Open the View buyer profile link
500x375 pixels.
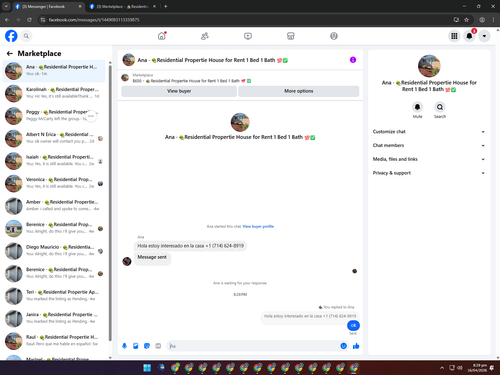pos(258,226)
